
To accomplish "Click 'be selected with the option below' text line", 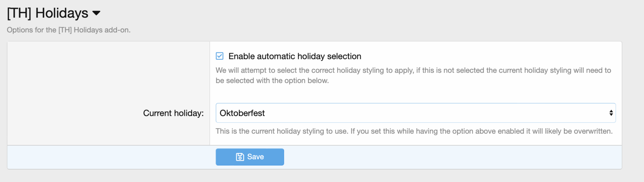I will point(272,81).
